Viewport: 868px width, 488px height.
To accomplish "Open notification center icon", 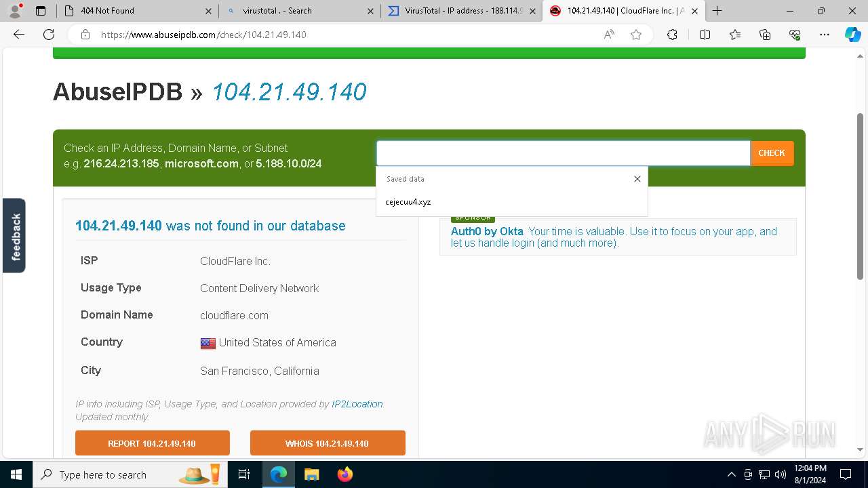I will click(x=846, y=474).
